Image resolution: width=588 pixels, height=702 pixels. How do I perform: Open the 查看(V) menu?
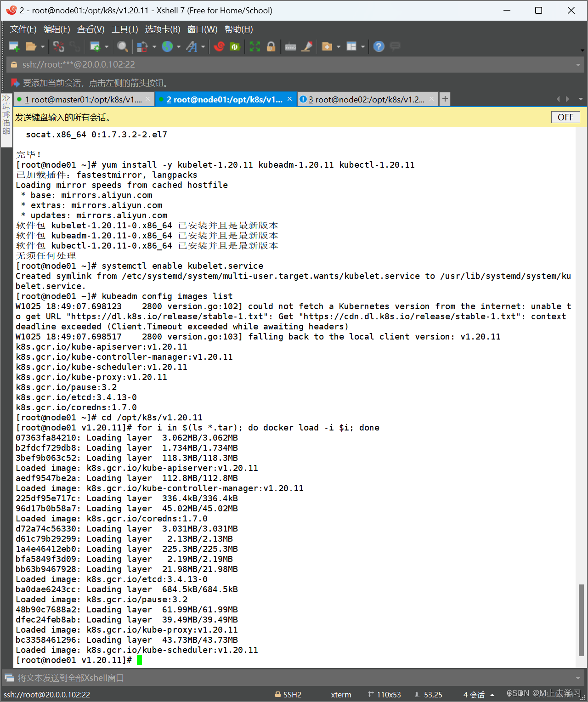(90, 29)
